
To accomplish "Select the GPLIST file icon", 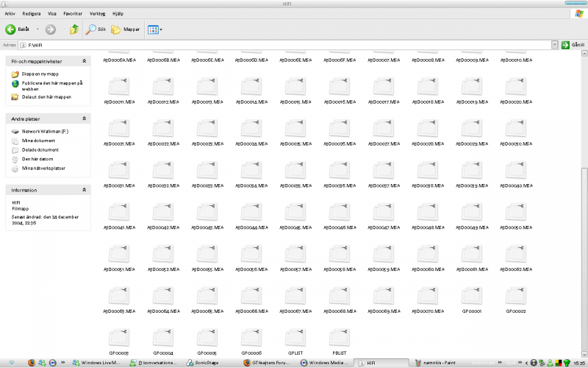I will pyautogui.click(x=295, y=338).
